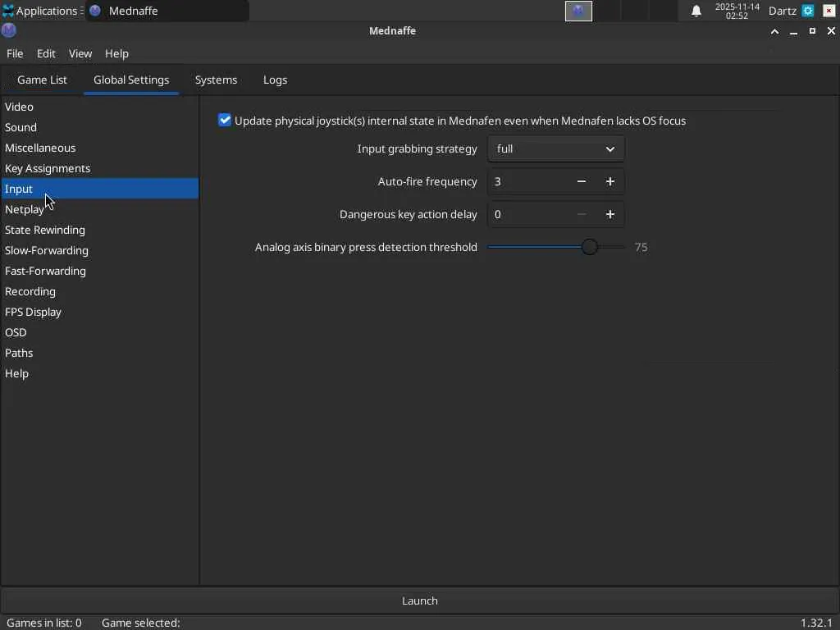Click the Auto-fire frequency input field
This screenshot has width=840, height=630.
point(527,181)
